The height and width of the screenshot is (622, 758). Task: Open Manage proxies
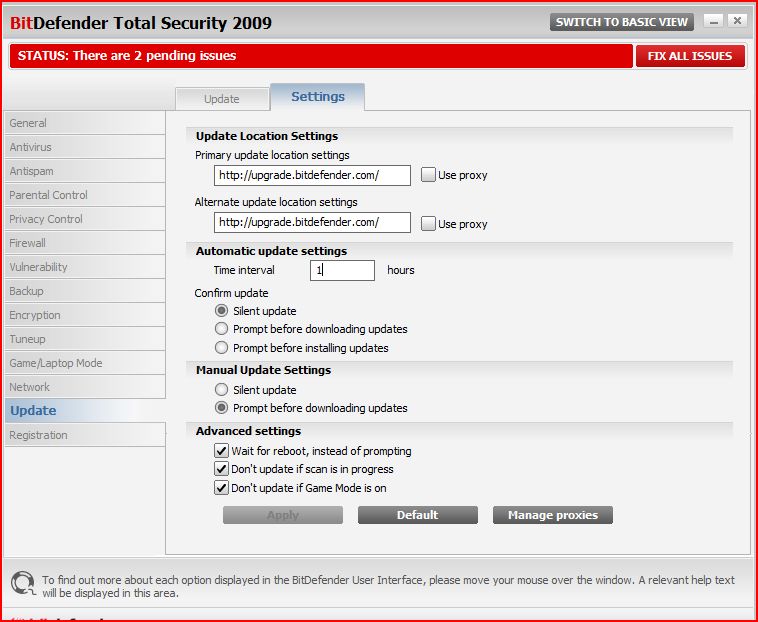pyautogui.click(x=553, y=515)
